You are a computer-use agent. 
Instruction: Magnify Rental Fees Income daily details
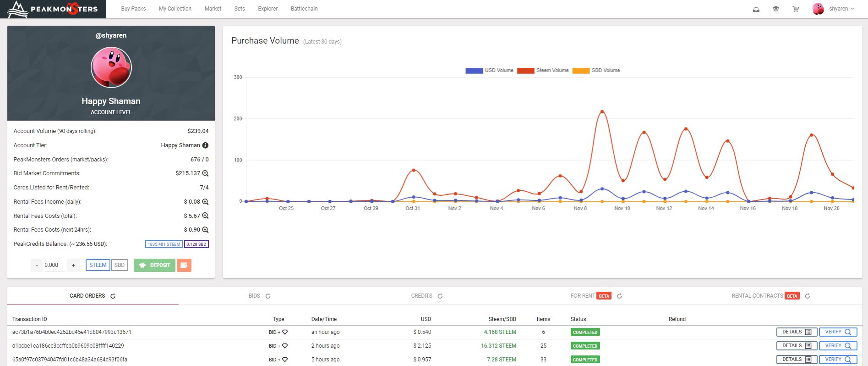click(x=205, y=202)
